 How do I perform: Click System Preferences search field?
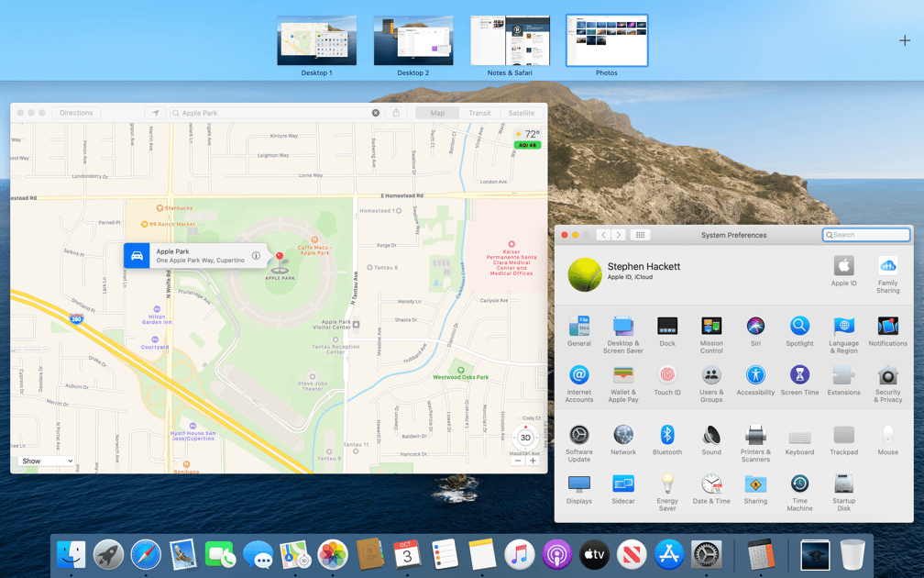tap(866, 235)
